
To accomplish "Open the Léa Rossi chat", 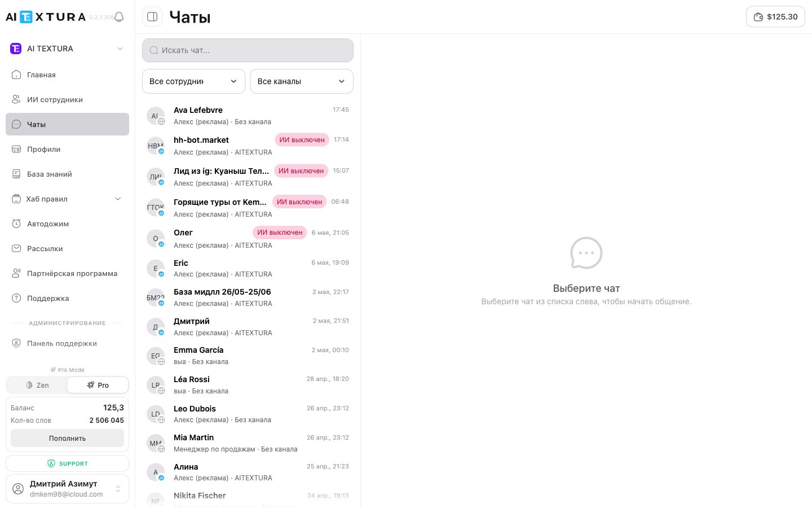I will point(248,385).
